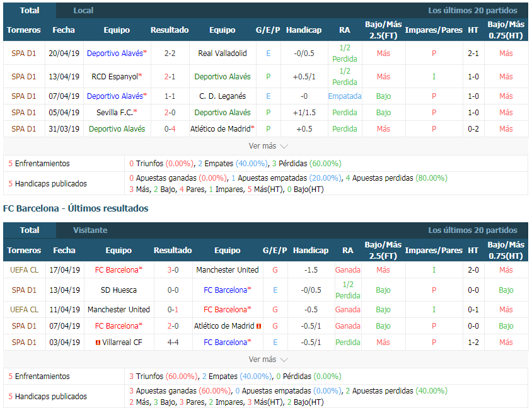The image size is (532, 408).
Task: Open FC Barcelona link in 17/04/19 row
Action: tap(117, 270)
